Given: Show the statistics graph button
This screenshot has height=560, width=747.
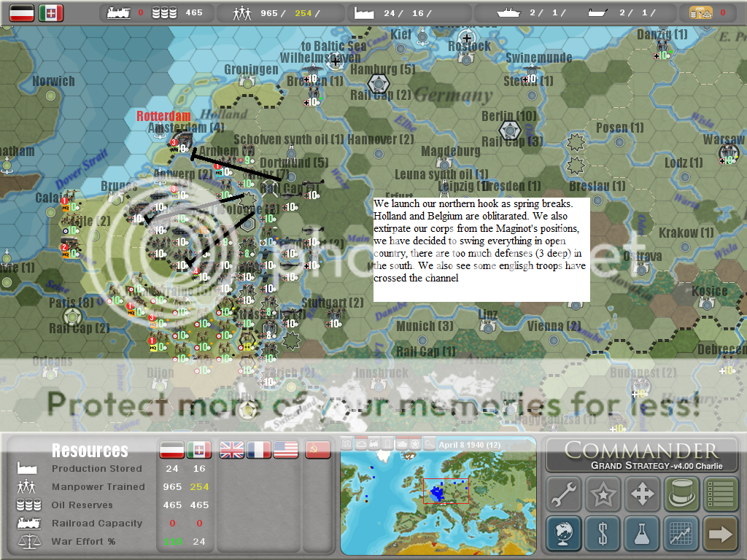Looking at the screenshot, I should (x=681, y=534).
